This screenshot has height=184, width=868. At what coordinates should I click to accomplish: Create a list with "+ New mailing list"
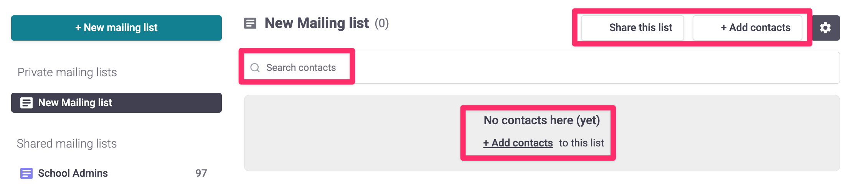click(x=116, y=28)
